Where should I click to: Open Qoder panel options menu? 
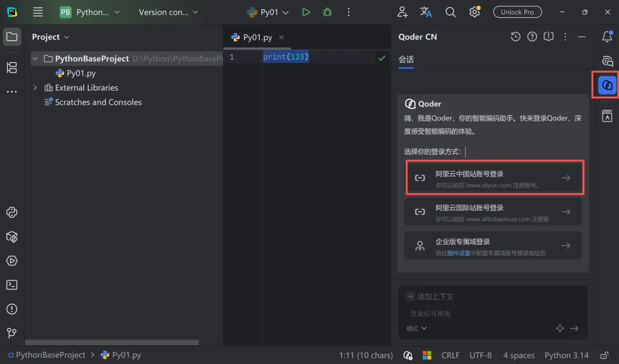(x=565, y=37)
